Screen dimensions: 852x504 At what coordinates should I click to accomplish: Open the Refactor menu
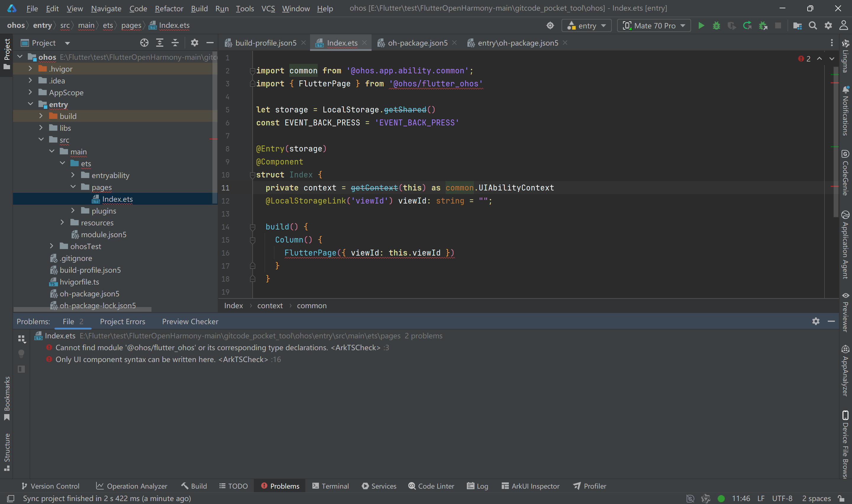tap(169, 9)
